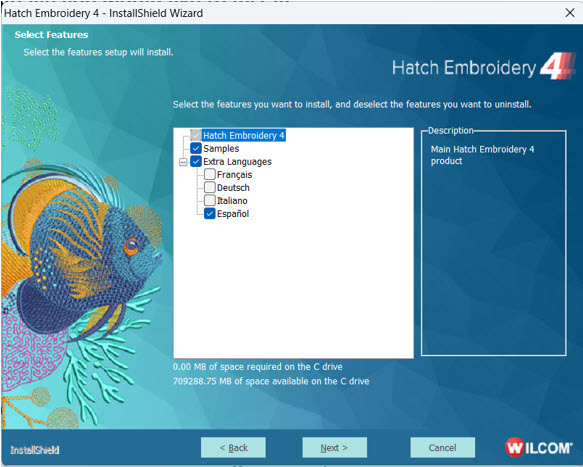
Task: Go to the Next step
Action: tap(334, 448)
